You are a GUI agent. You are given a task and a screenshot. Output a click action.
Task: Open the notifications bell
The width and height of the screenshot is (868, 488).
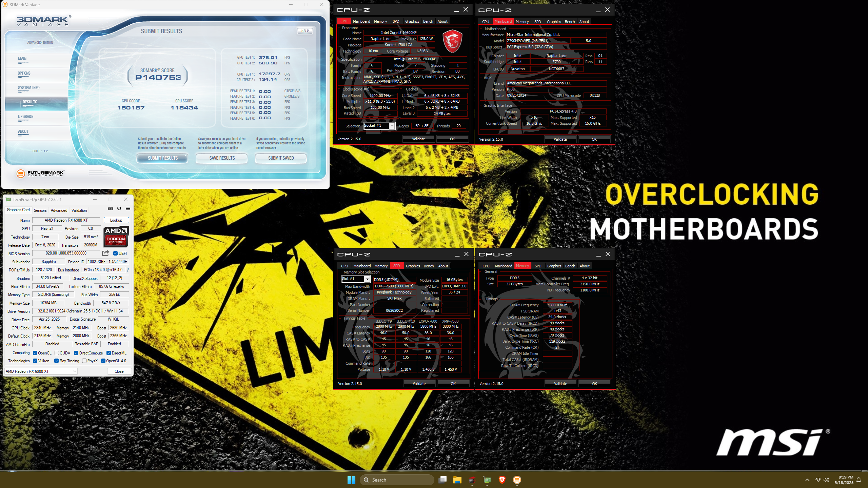tap(859, 480)
